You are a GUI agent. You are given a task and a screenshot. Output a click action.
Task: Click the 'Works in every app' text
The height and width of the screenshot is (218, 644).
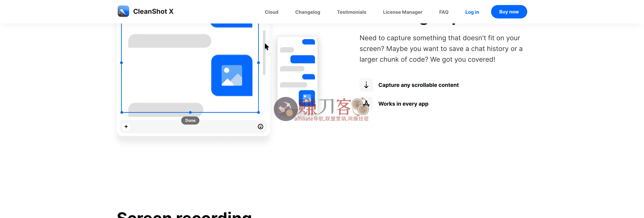tap(403, 104)
